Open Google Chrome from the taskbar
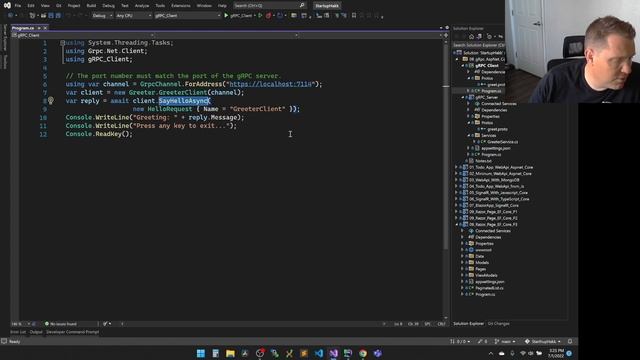 (x=363, y=353)
